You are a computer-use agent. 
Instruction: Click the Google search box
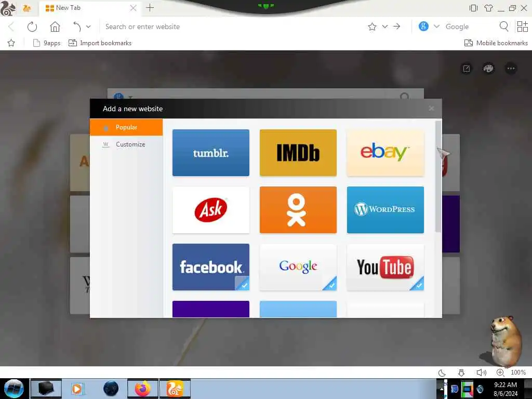point(470,26)
